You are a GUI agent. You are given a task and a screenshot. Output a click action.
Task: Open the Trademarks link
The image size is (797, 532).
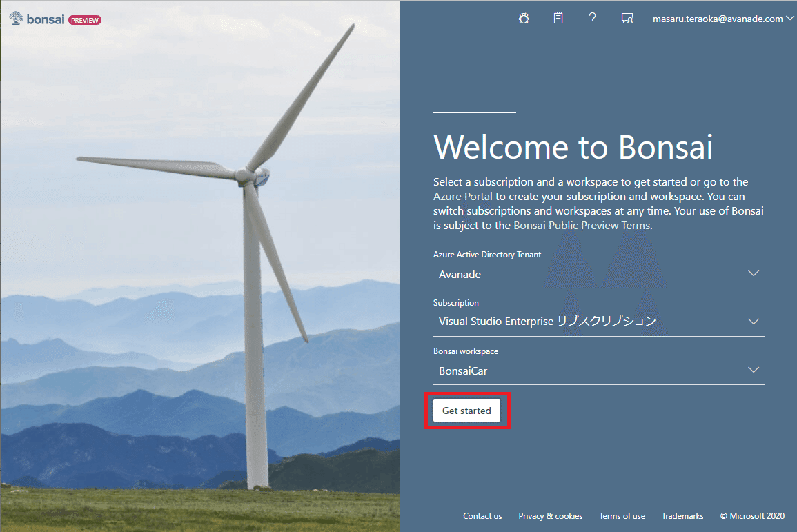682,516
